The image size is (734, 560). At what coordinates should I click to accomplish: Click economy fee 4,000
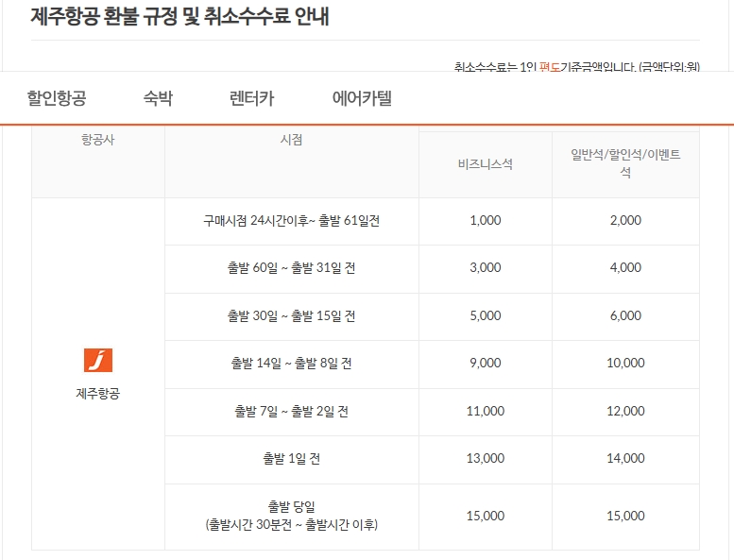click(x=625, y=267)
